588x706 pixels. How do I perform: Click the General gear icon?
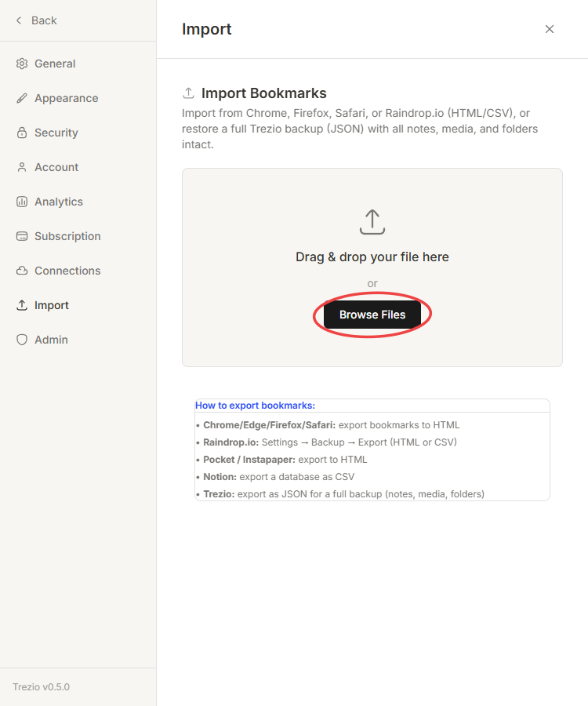[22, 64]
